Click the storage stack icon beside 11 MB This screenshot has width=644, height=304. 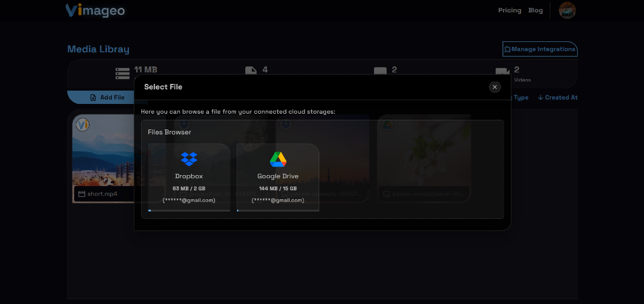122,74
